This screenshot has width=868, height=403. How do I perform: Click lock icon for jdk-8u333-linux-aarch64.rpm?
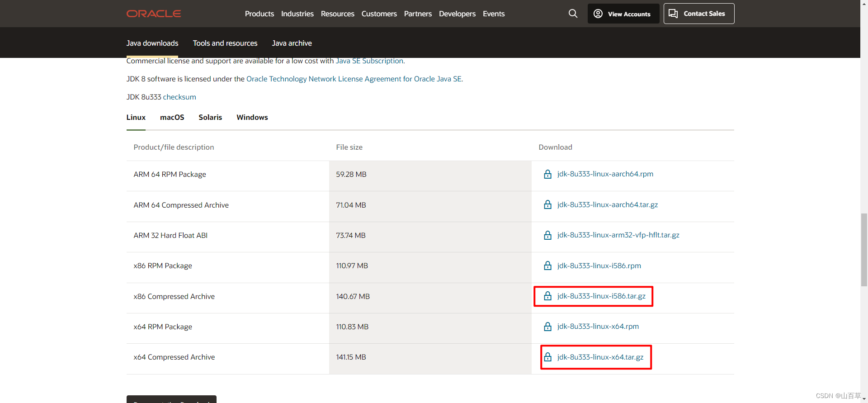pyautogui.click(x=547, y=174)
